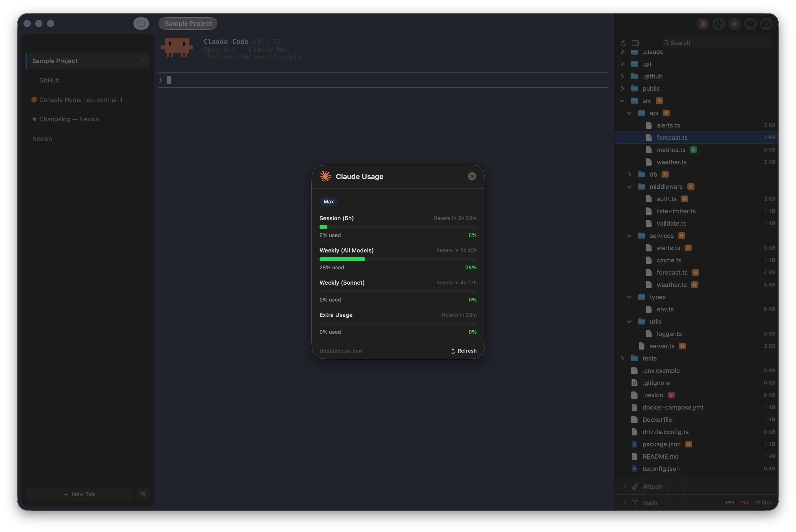This screenshot has width=796, height=532.
Task: Open cache.ts under services
Action: point(697,260)
